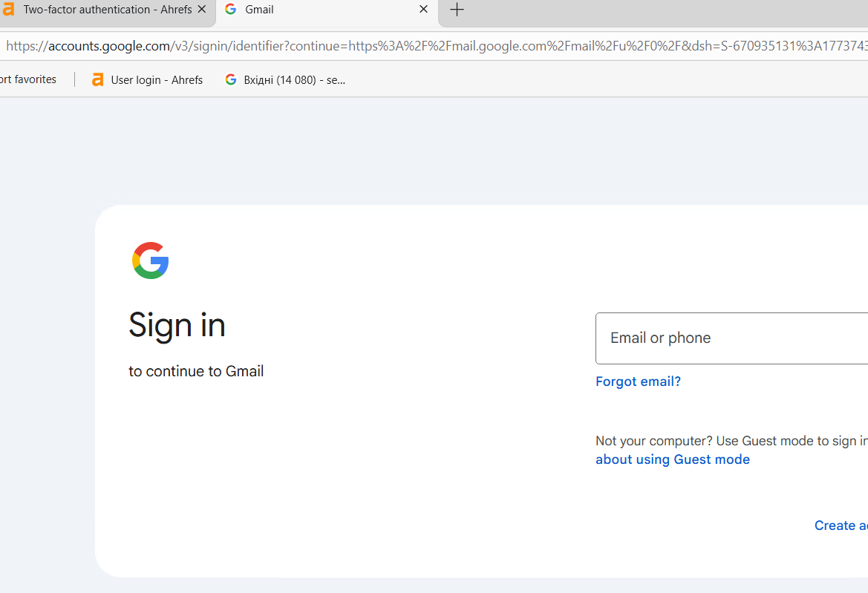Click the orange Ahrefs bookmark icon
The width and height of the screenshot is (868, 593).
(x=97, y=79)
